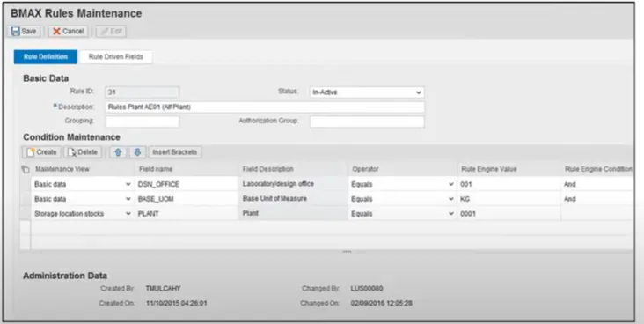Click the select-all icon beside Maintenance View header
The image size is (644, 324).
point(26,169)
